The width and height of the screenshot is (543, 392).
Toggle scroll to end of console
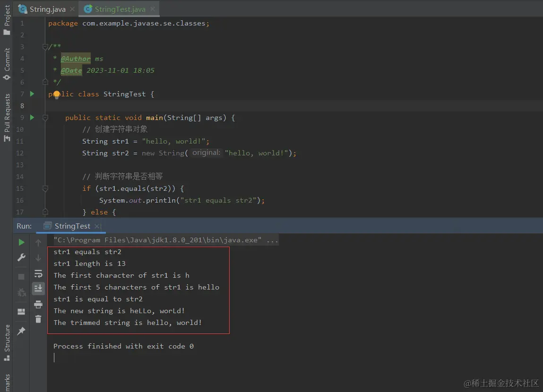[x=38, y=288]
